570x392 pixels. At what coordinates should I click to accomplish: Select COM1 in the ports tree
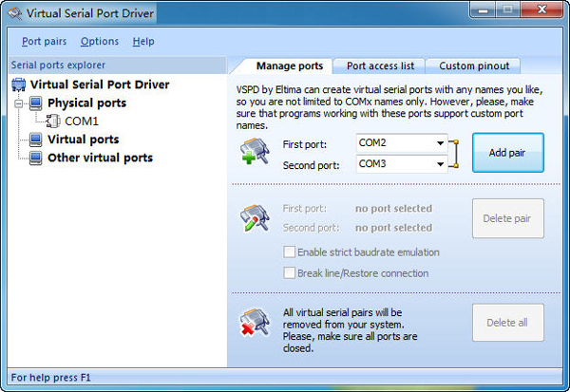tap(82, 121)
